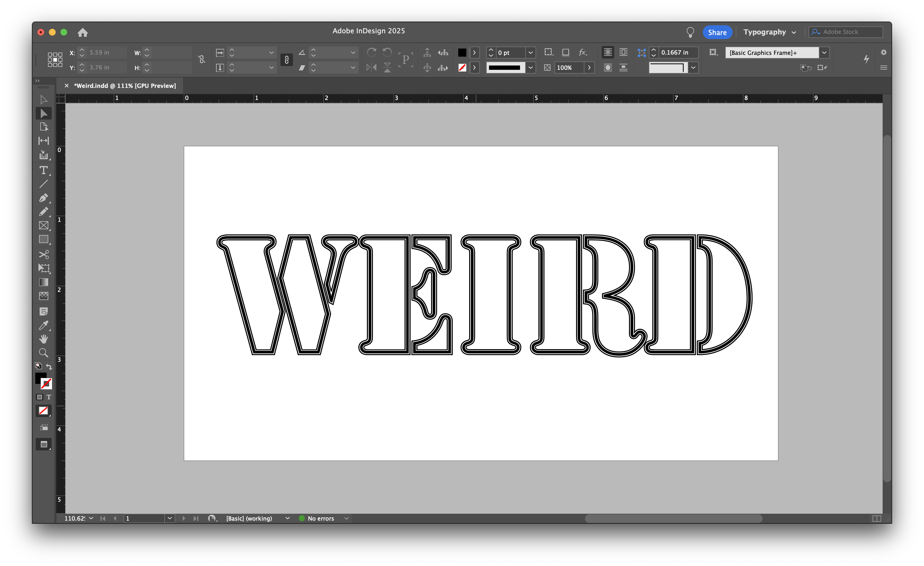
Task: Click the Share button
Action: point(717,32)
